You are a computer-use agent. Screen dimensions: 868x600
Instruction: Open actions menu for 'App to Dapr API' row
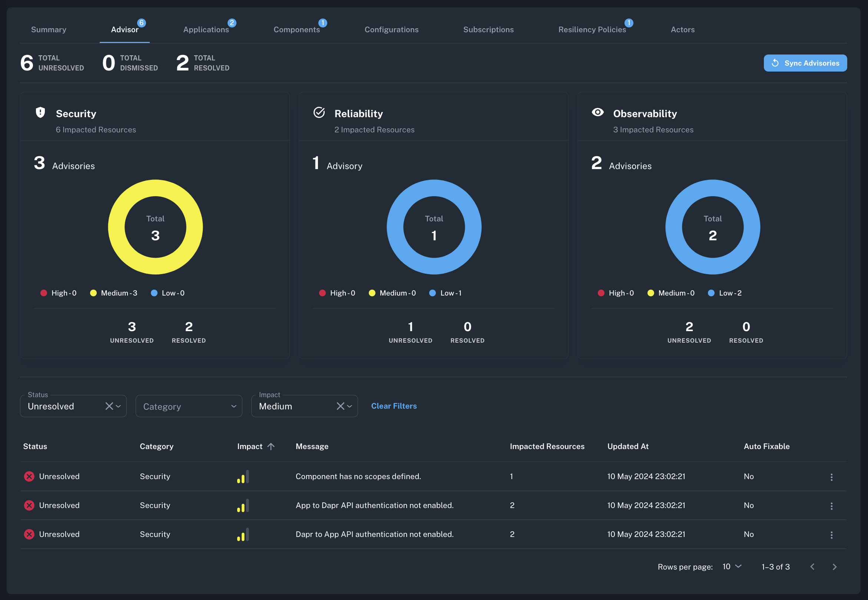pyautogui.click(x=832, y=505)
